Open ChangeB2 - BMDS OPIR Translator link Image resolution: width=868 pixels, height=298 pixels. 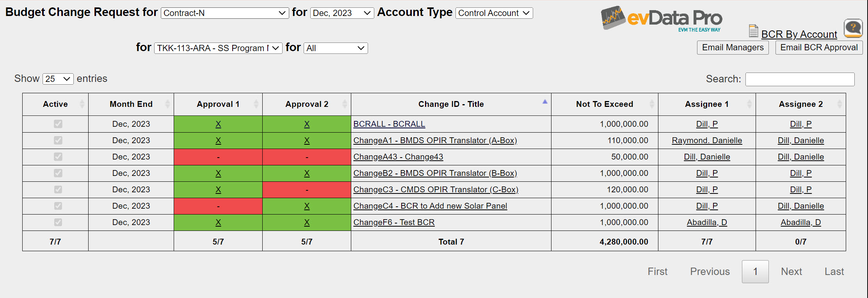435,173
